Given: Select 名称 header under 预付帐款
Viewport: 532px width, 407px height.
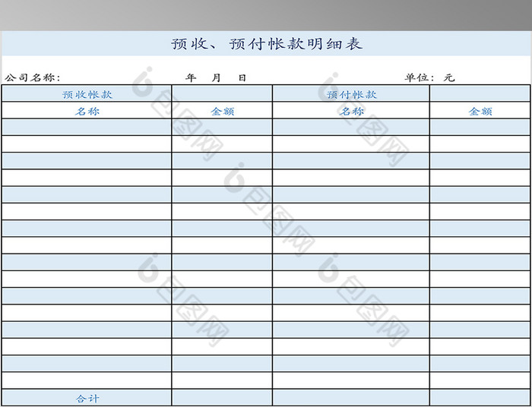Looking at the screenshot, I should click(351, 111).
